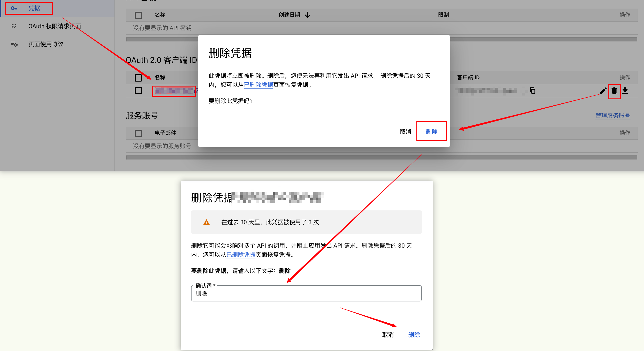The image size is (644, 351).
Task: Copy the client ID with copy icon
Action: pos(532,91)
